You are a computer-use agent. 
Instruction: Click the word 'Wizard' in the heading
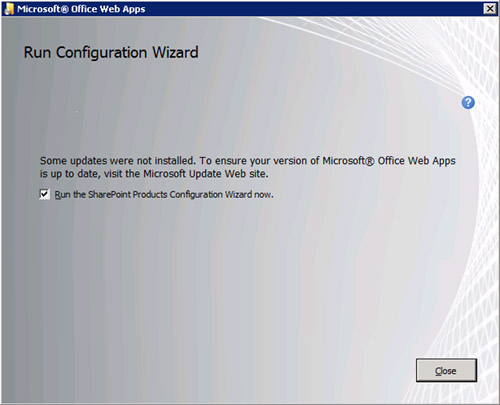click(175, 53)
